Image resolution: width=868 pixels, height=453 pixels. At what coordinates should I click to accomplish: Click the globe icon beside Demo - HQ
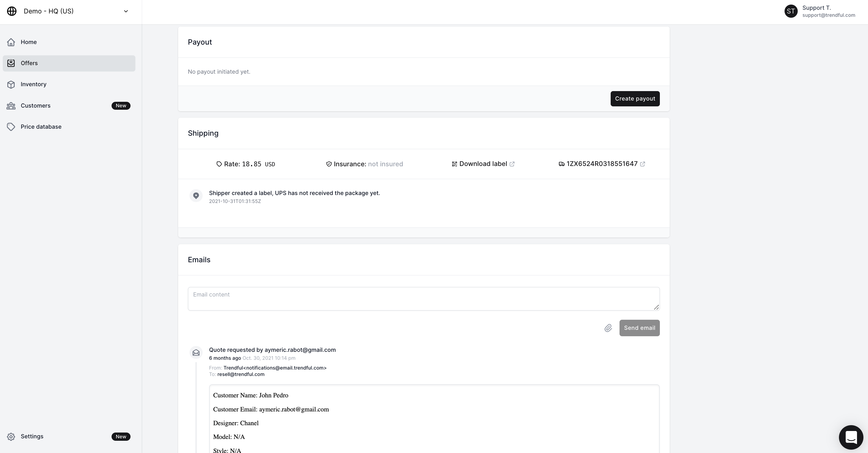pyautogui.click(x=12, y=11)
